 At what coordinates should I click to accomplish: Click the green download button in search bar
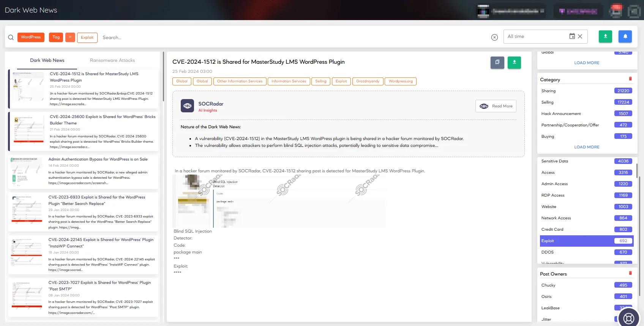pyautogui.click(x=605, y=36)
